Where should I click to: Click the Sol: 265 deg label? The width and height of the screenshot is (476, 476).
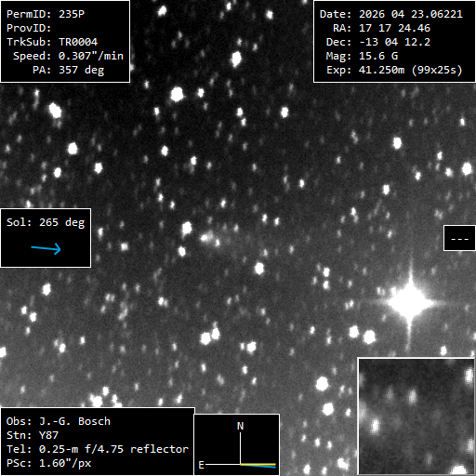click(x=46, y=222)
